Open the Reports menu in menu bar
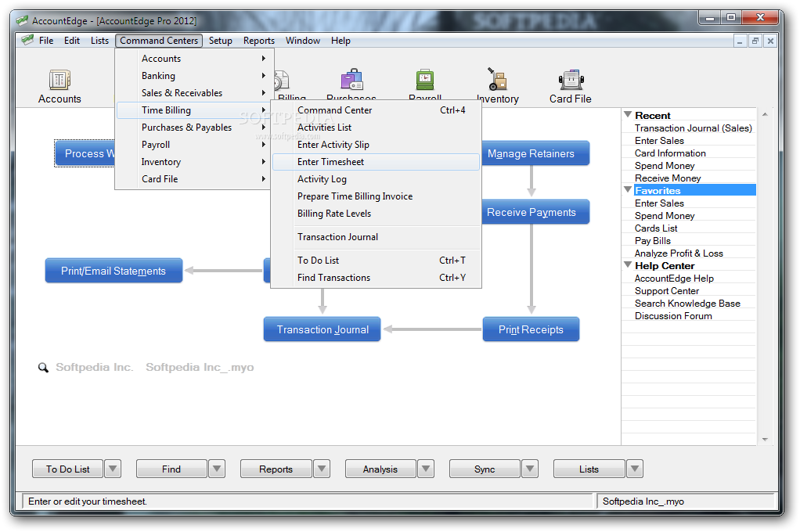Viewport: 800px width, 532px height. pyautogui.click(x=258, y=41)
